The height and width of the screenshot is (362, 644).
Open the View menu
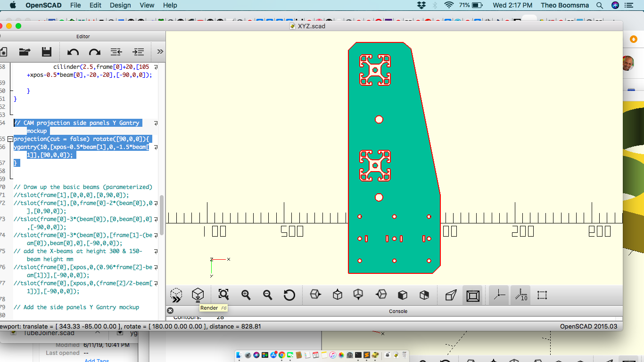pyautogui.click(x=147, y=5)
